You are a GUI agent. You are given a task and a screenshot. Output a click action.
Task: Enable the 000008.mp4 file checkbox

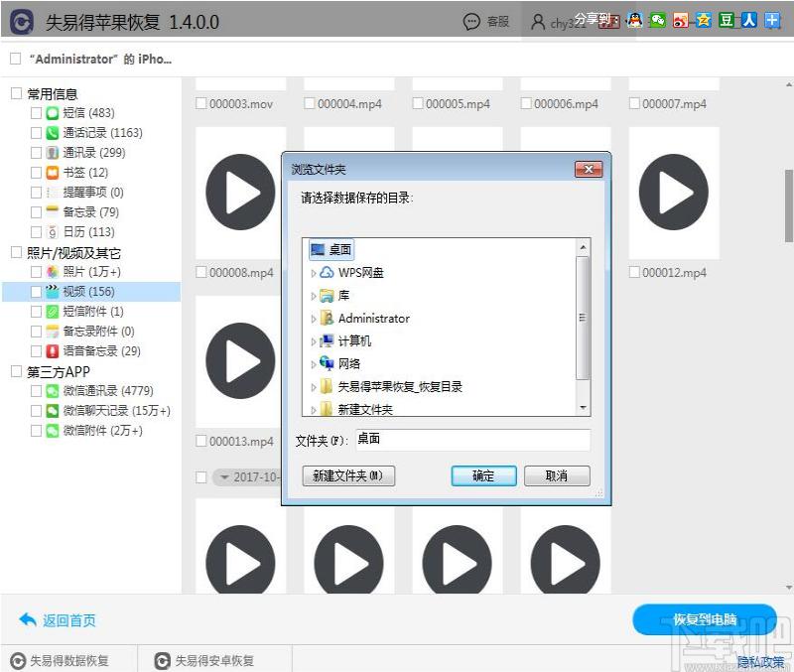201,272
